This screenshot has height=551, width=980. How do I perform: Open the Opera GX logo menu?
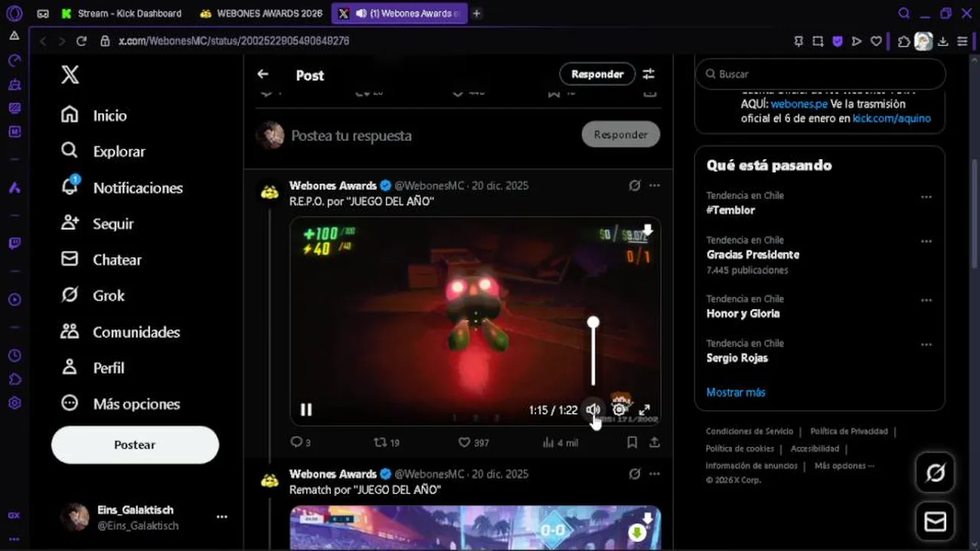[14, 13]
